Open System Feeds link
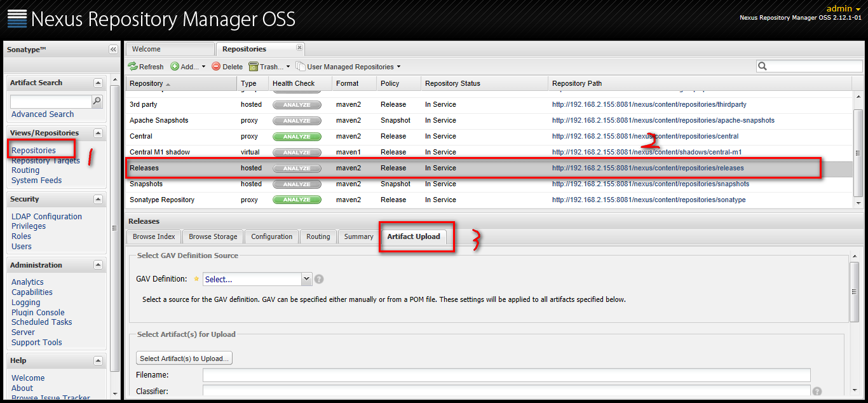This screenshot has height=403, width=868. [37, 181]
